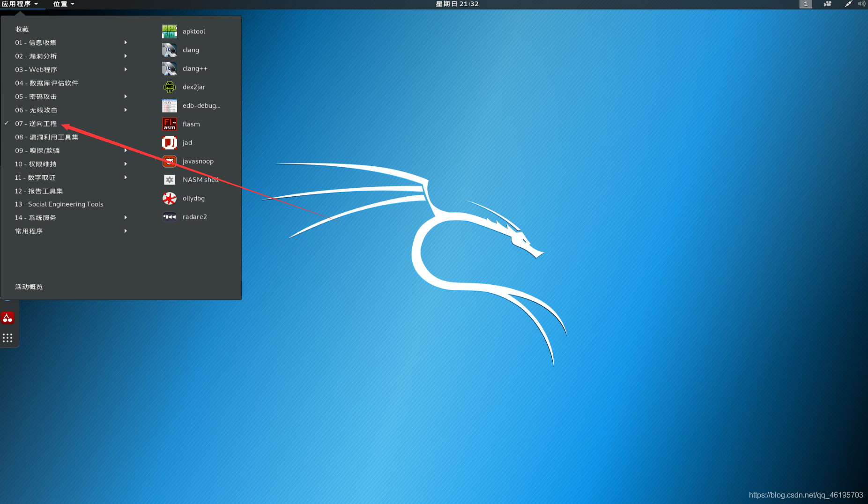The width and height of the screenshot is (868, 504).
Task: Open edb-debugger icon
Action: click(x=169, y=105)
